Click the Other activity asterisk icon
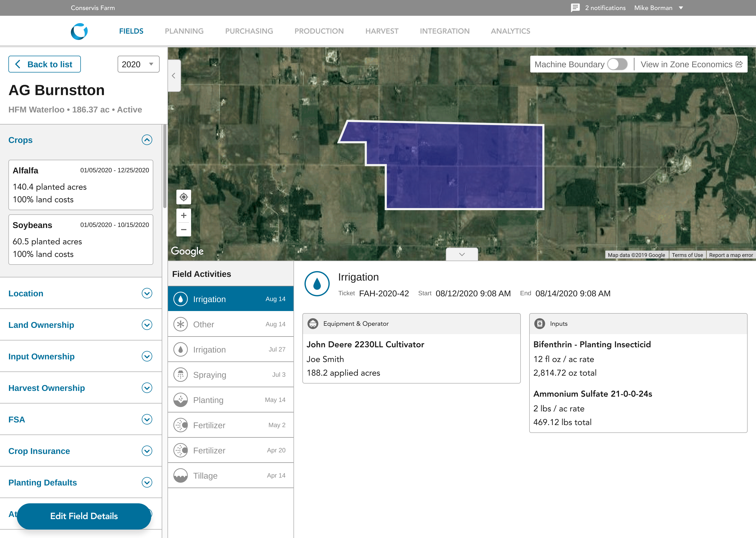The image size is (756, 538). (181, 324)
